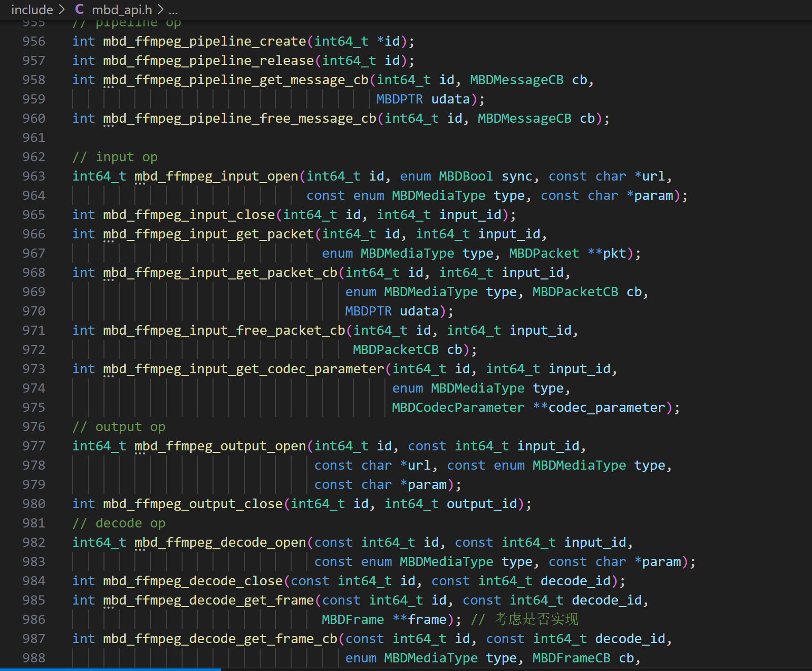The height and width of the screenshot is (671, 812).
Task: Click the 'include' breadcrumb segment
Action: [x=32, y=10]
